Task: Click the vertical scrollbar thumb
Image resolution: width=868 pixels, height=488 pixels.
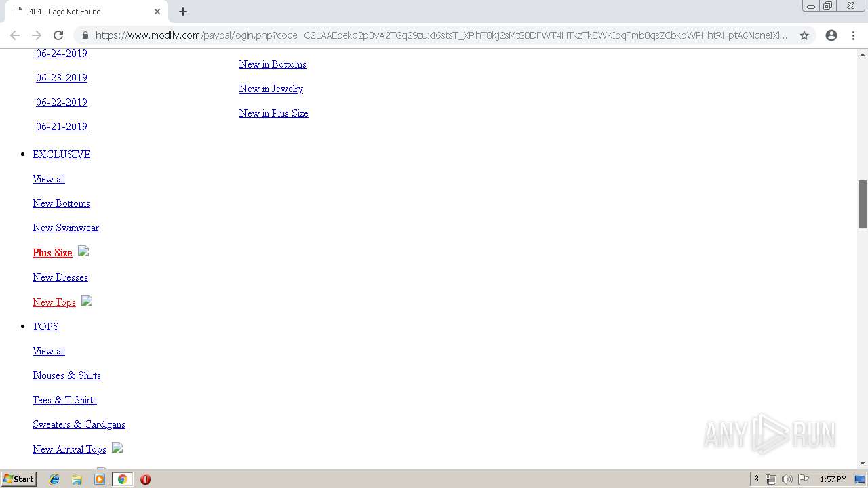Action: tap(863, 204)
